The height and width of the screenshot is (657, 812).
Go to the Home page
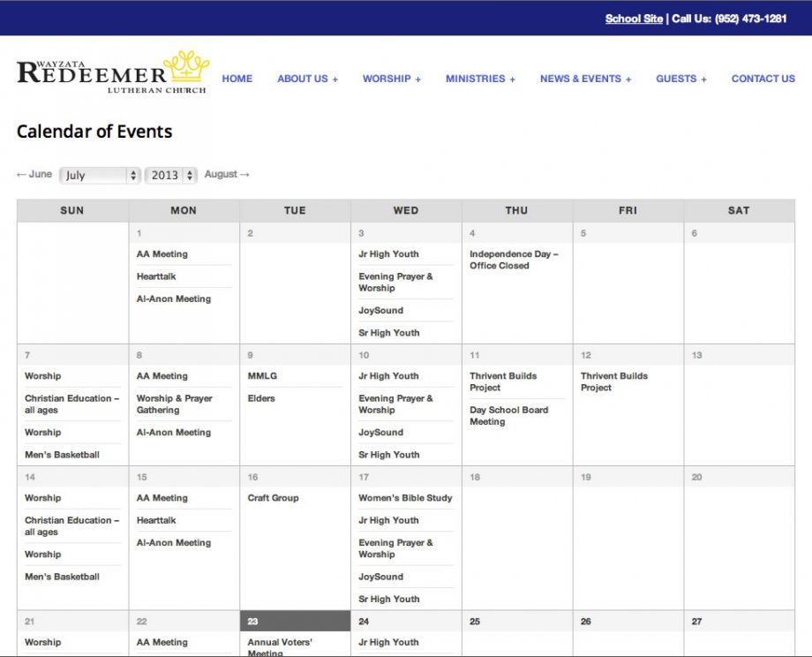(237, 79)
